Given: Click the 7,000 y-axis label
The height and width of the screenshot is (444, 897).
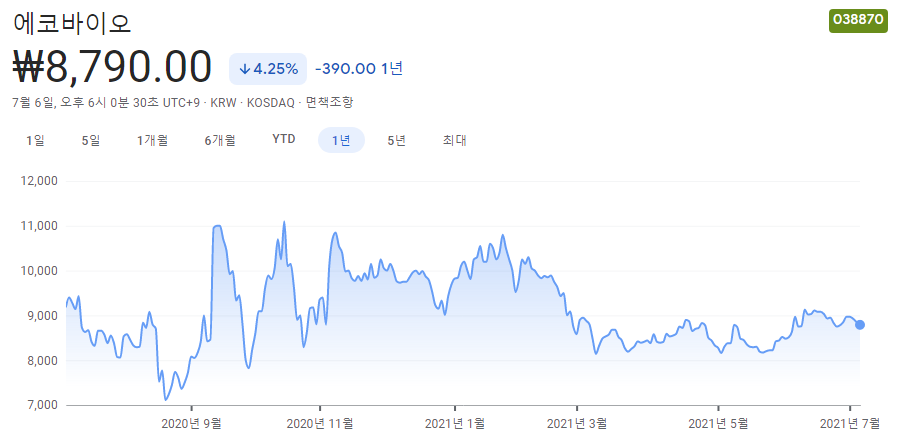Looking at the screenshot, I should pos(43,405).
